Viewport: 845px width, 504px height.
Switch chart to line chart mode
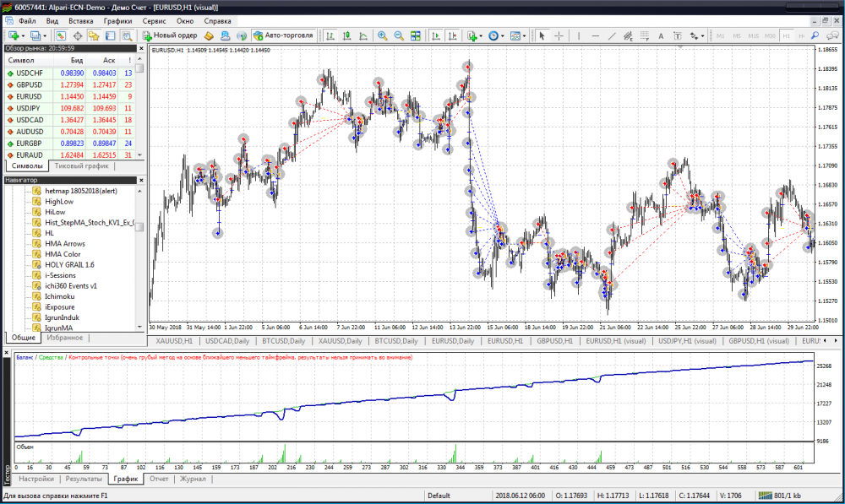363,35
